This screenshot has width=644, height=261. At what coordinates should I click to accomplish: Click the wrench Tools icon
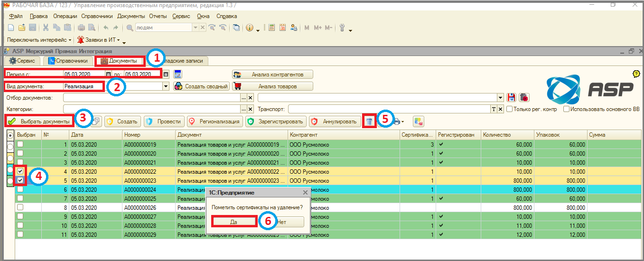pos(343,28)
